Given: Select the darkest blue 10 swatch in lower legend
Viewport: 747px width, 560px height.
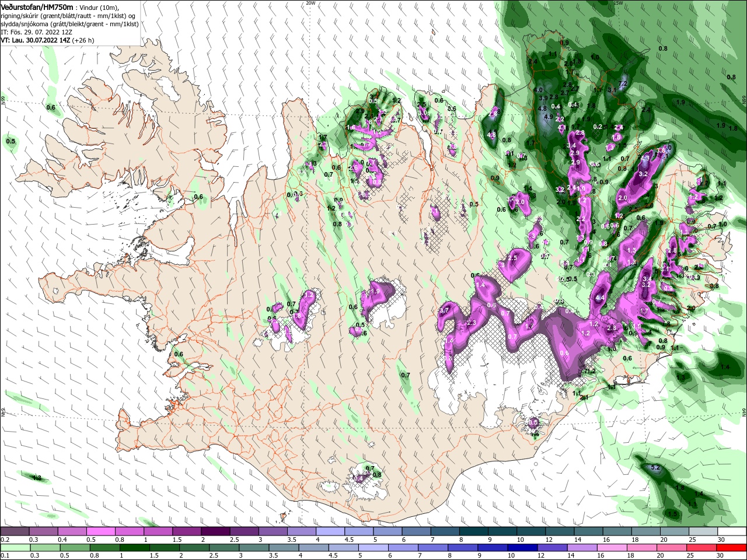Looking at the screenshot, I should 522,548.
